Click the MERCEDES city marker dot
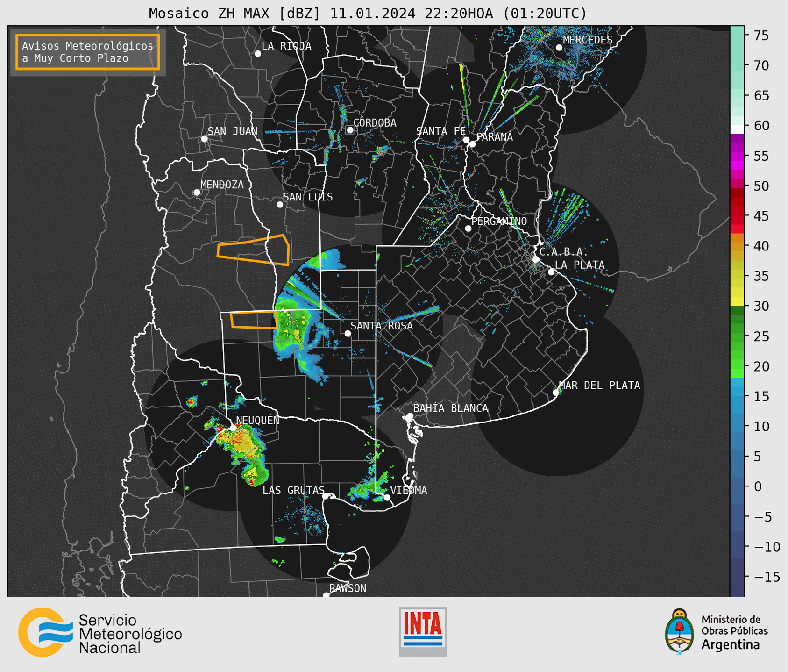Image resolution: width=788 pixels, height=672 pixels. pos(559,48)
